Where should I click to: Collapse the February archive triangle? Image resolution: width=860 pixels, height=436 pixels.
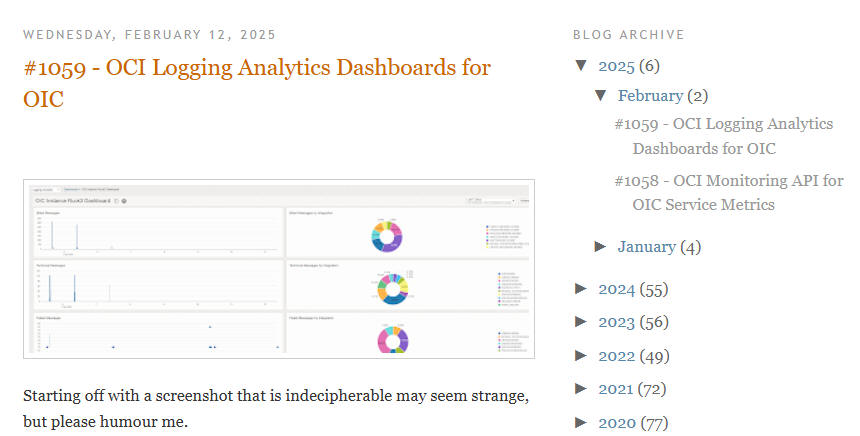[x=600, y=96]
